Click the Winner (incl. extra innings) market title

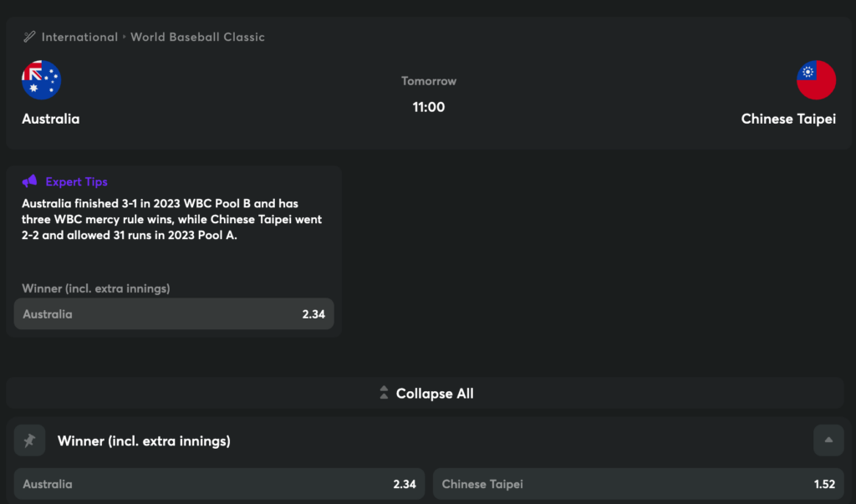[x=144, y=440]
